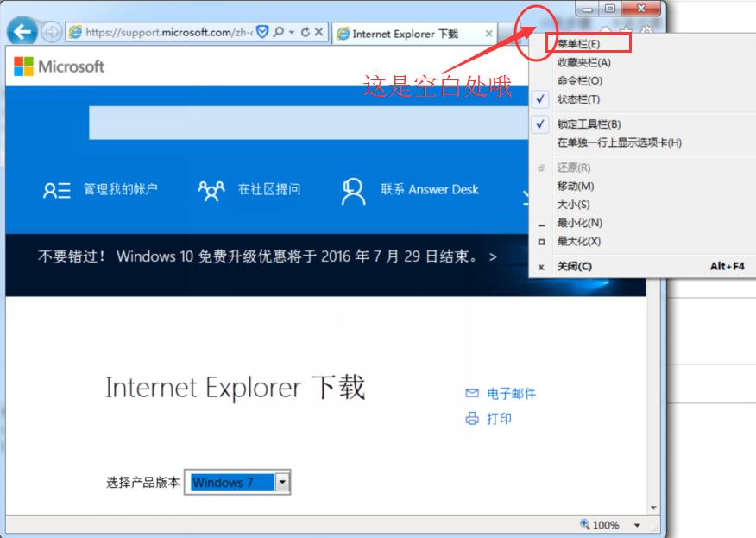The width and height of the screenshot is (756, 538).
Task: Click the greyed 还原(R) menu entry
Action: click(x=644, y=168)
